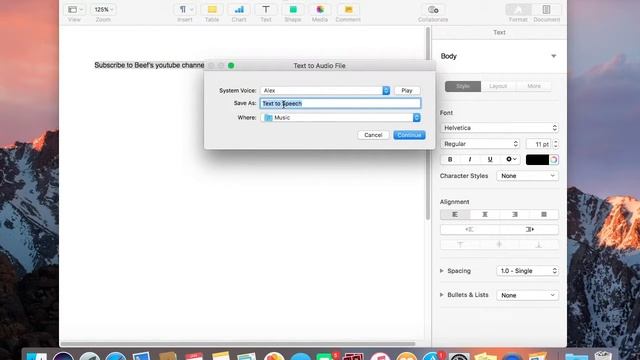The width and height of the screenshot is (640, 360).
Task: Align text to top of box
Action: click(x=460, y=244)
